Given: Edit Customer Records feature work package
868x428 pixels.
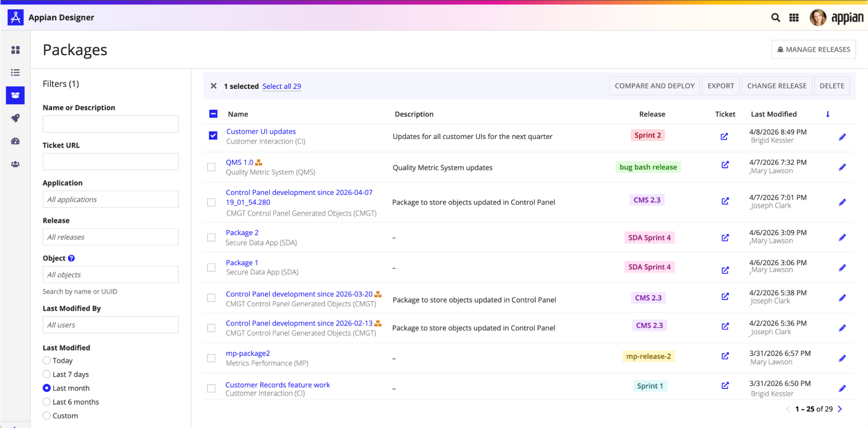Looking at the screenshot, I should (x=842, y=388).
